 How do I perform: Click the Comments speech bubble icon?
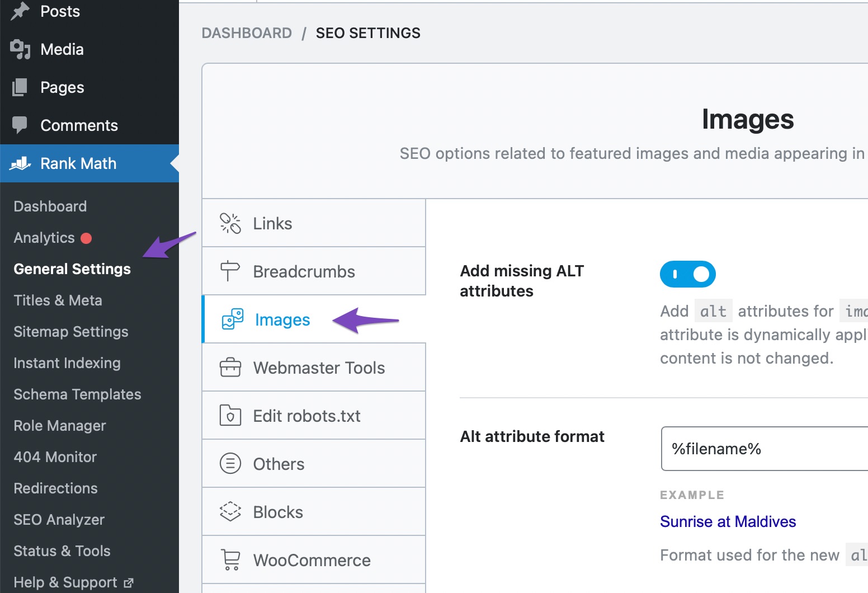[x=20, y=125]
